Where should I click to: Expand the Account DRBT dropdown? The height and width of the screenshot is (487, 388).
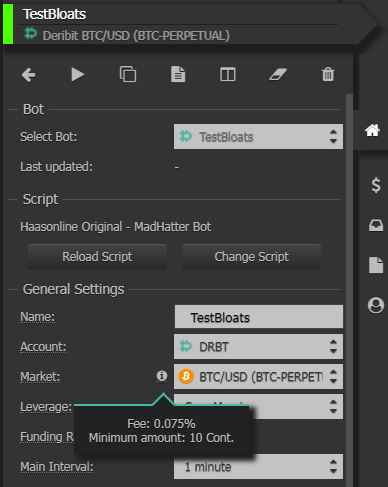click(258, 347)
